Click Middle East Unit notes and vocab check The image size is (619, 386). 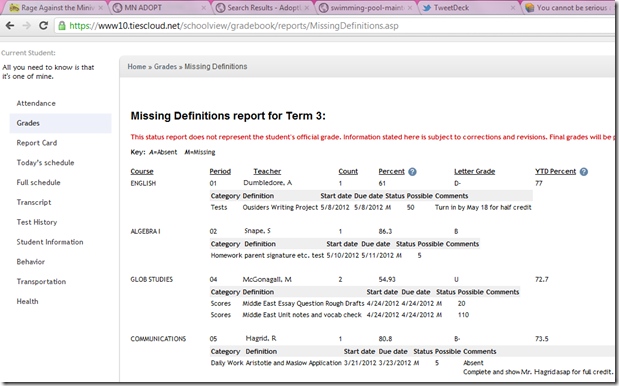[302, 315]
